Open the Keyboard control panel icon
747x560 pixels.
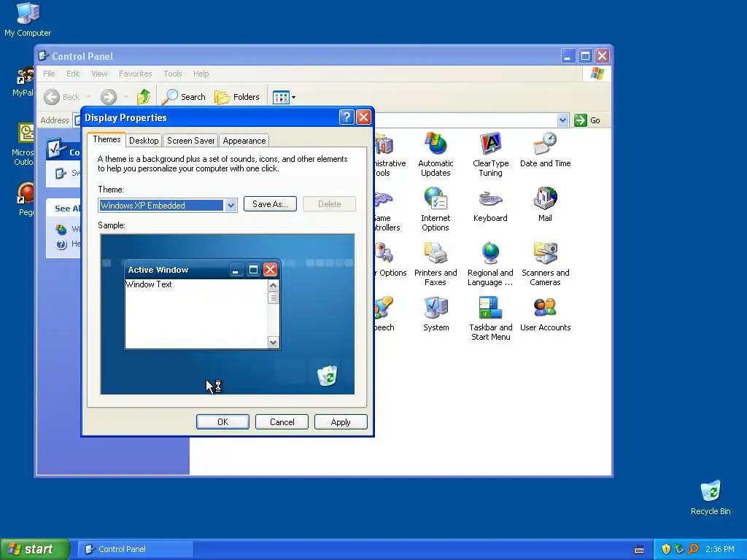pyautogui.click(x=490, y=205)
